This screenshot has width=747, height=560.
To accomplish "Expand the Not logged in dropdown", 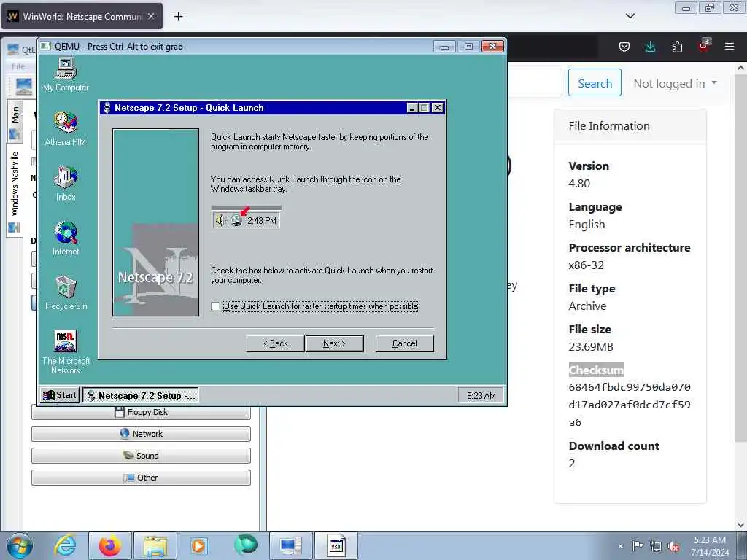I will (675, 83).
